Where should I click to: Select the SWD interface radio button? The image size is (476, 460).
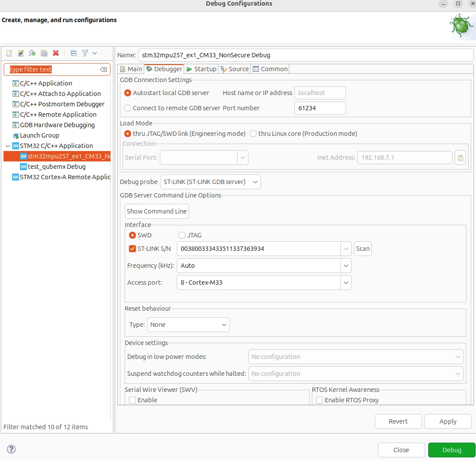132,236
